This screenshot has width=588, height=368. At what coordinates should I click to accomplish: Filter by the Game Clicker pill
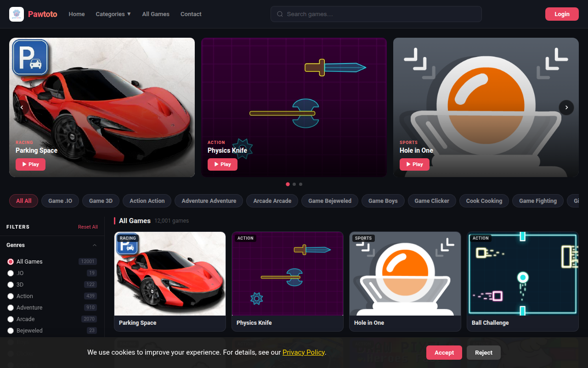(432, 201)
